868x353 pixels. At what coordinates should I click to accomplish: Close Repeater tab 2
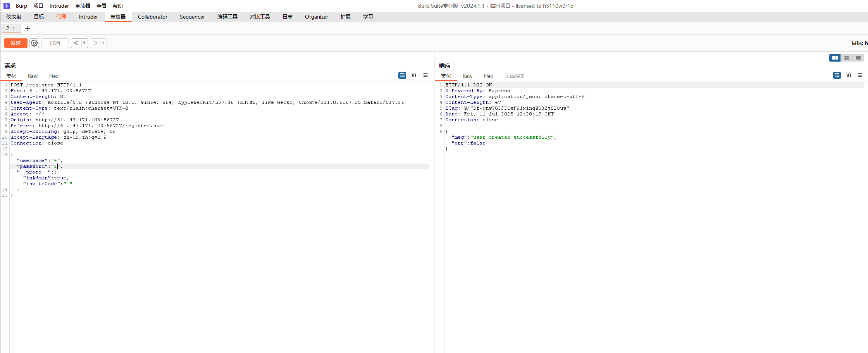(14, 28)
